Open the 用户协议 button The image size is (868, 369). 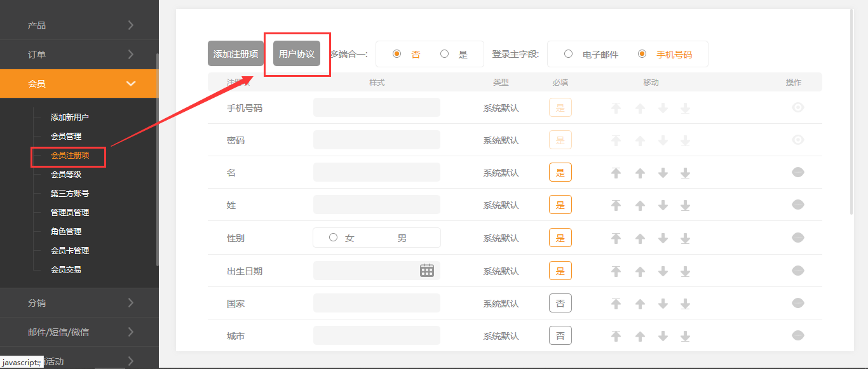pos(296,54)
